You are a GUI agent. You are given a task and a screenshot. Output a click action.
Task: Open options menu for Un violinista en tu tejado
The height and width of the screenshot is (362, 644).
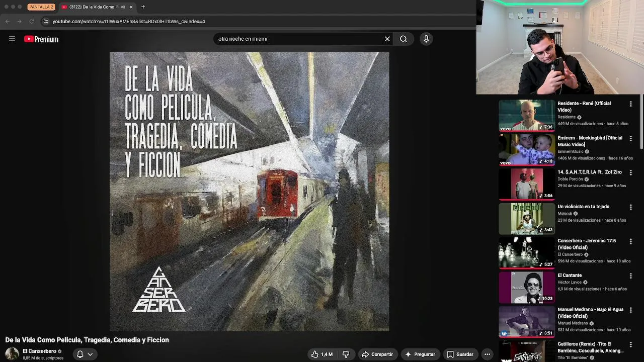[631, 207]
